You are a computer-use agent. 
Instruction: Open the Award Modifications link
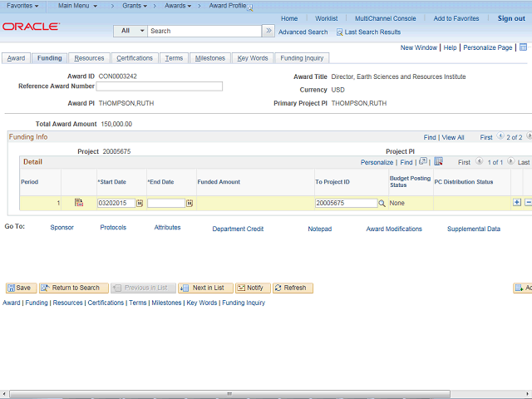(x=394, y=229)
